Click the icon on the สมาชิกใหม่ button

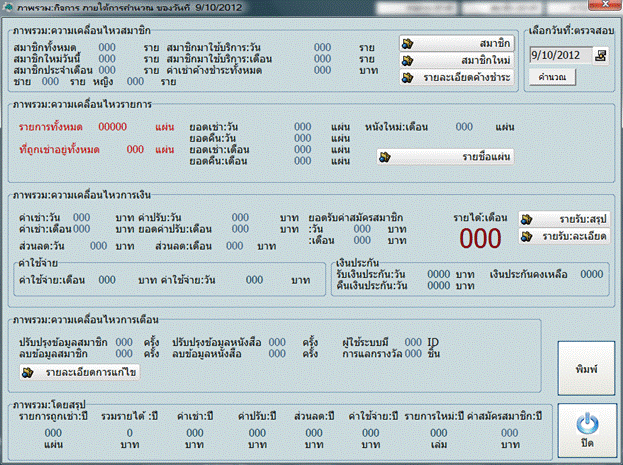coord(408,60)
